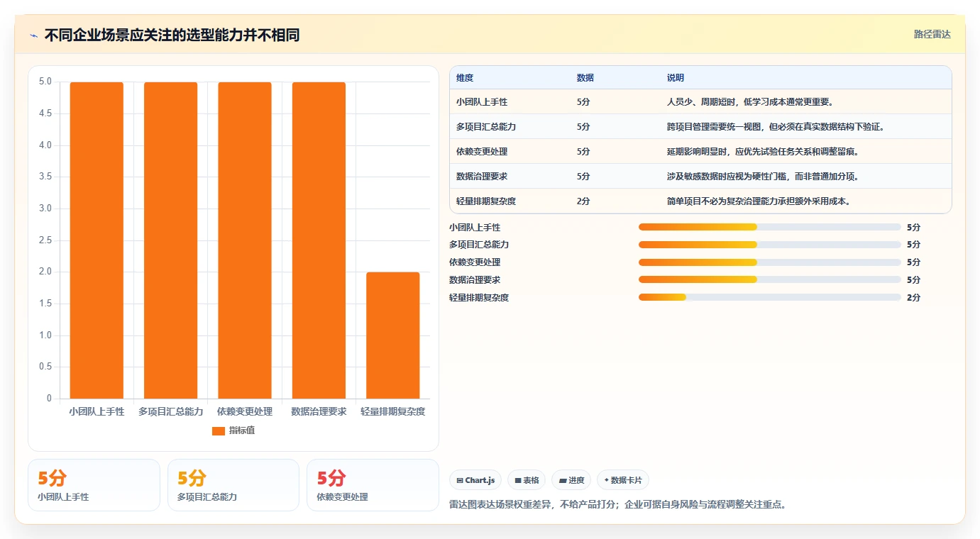
Task: Select the 数据卡片 tag chip
Action: [x=623, y=480]
